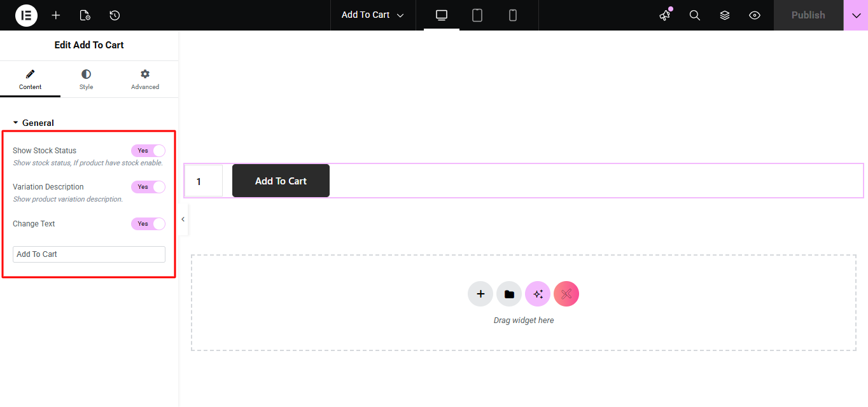Click the Add To Cart text field
The height and width of the screenshot is (407, 868).
[x=89, y=254]
